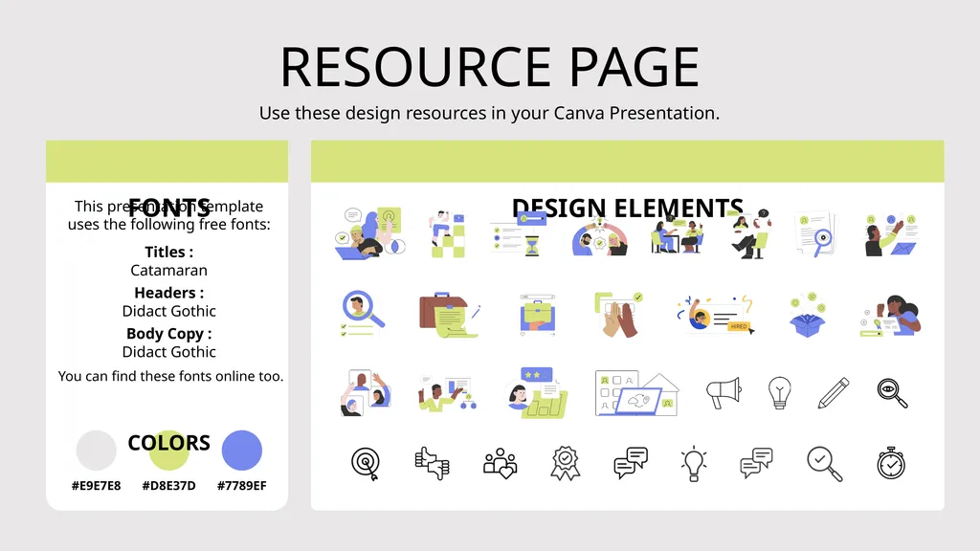Click the plain lightbulb icon beside megaphone
Image resolution: width=980 pixels, height=551 pixels.
point(779,393)
